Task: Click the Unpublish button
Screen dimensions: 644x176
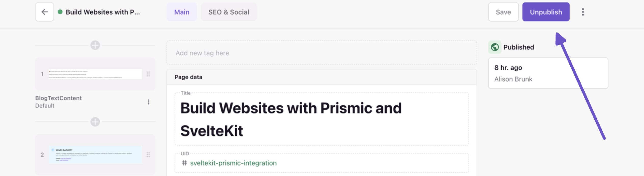Action: pos(546,12)
